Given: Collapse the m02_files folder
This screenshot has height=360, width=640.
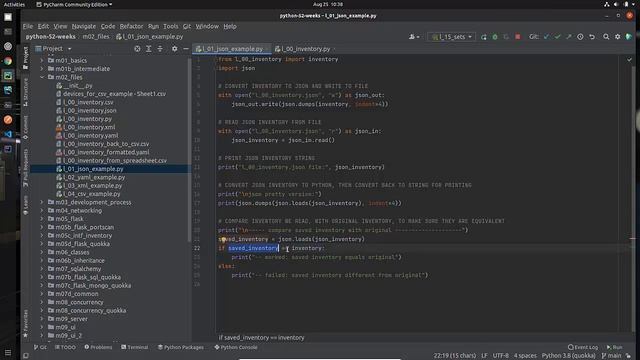Looking at the screenshot, I should click(42, 77).
